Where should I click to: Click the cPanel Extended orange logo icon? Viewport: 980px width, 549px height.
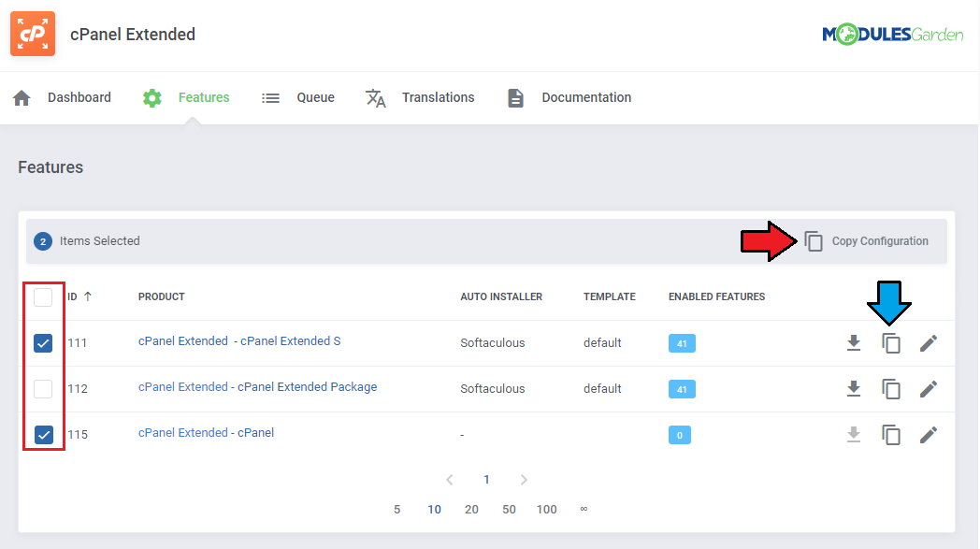33,34
